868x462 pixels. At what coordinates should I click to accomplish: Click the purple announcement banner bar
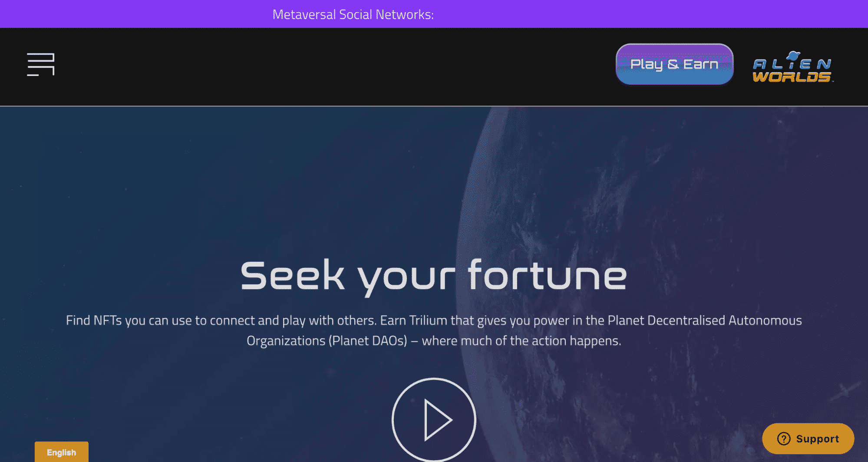tap(434, 14)
